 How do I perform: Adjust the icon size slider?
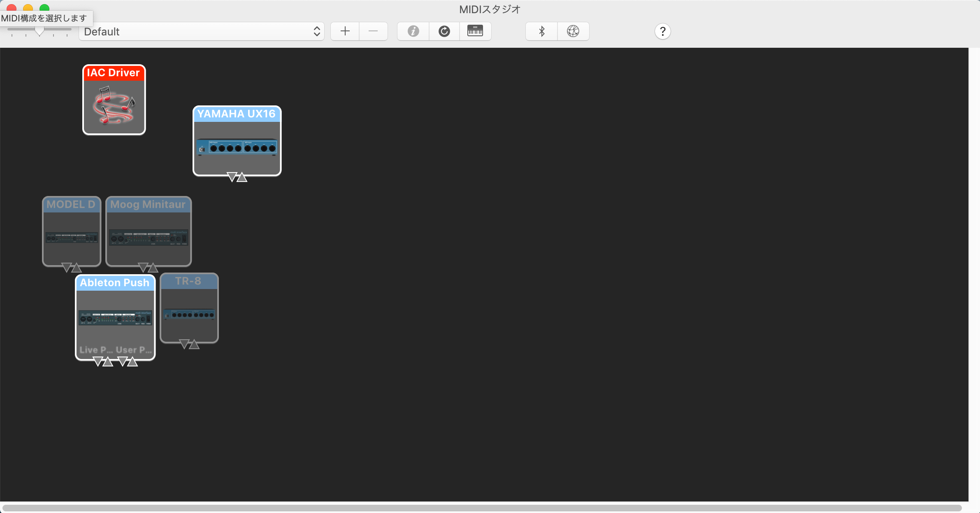coord(39,30)
